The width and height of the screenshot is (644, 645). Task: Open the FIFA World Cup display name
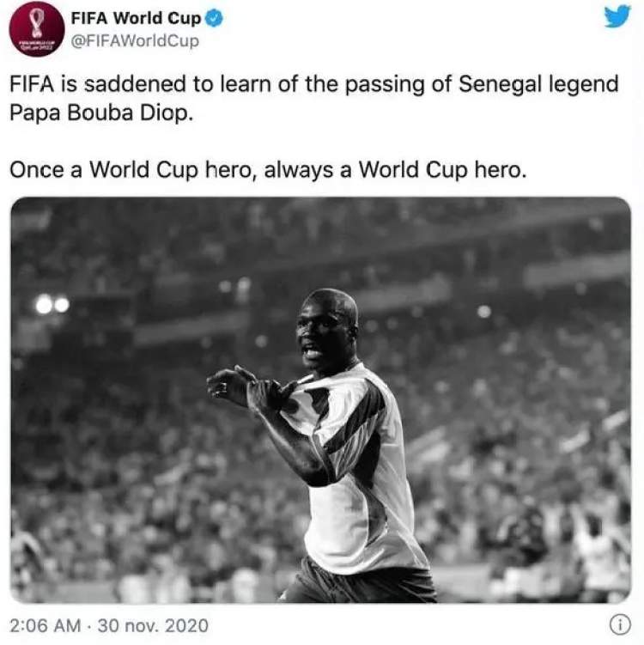[x=137, y=19]
